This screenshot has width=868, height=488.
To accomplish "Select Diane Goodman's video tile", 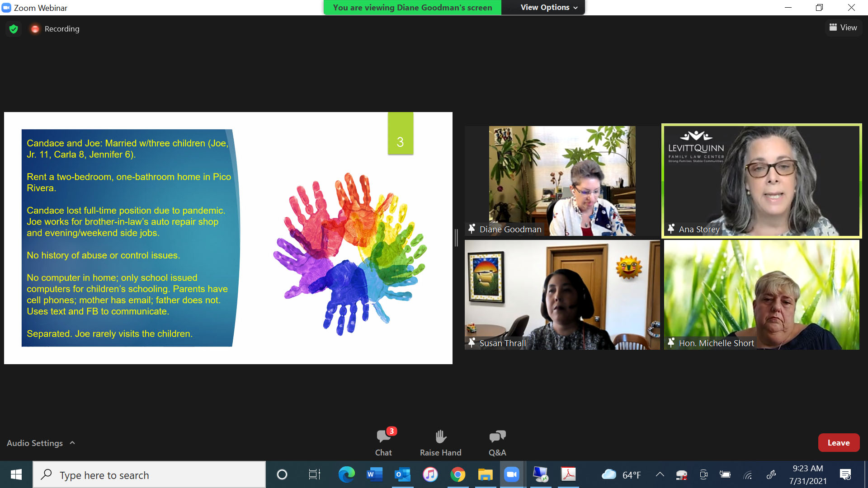I will point(562,181).
